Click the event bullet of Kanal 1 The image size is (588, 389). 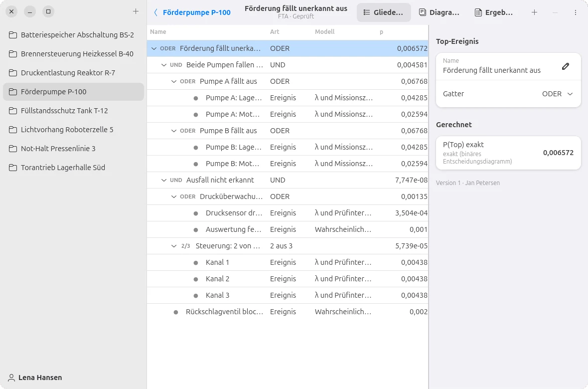tap(196, 262)
